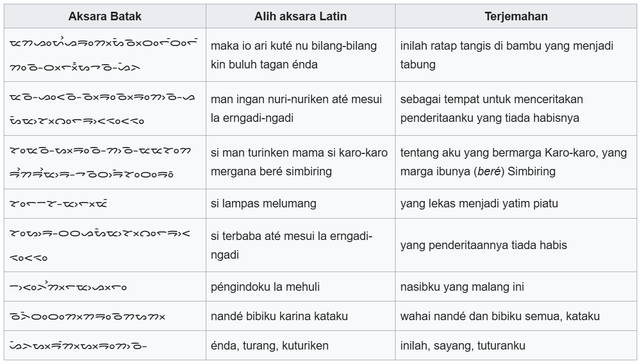642x364 pixels.
Task: Click the 'nandé bibiku karina kataku' cell
Action: (x=280, y=316)
